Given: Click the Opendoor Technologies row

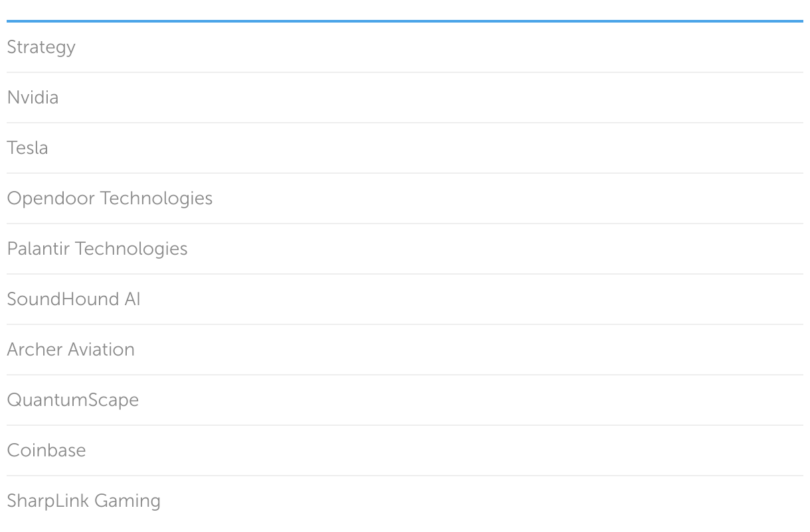Looking at the screenshot, I should (405, 198).
